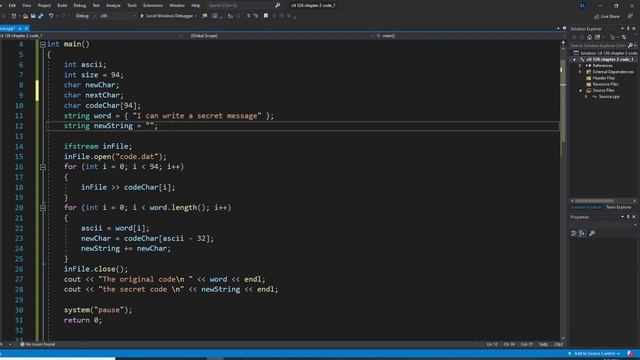
Task: Click the split editor icon above scrollbar
Action: pos(563,42)
